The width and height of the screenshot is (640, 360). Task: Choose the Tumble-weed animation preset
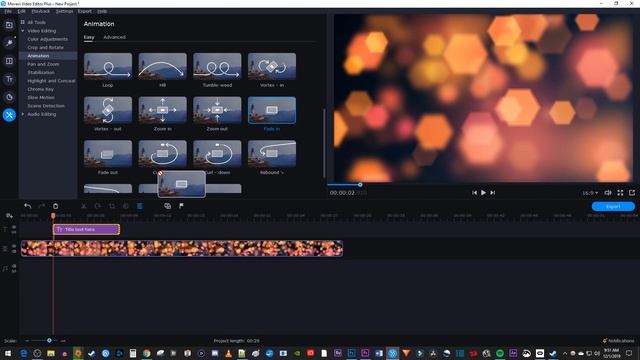217,66
